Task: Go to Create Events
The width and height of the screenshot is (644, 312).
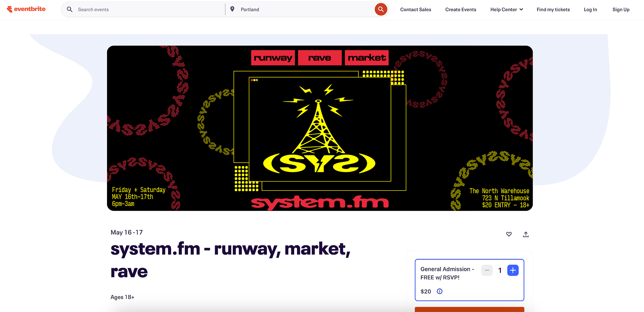Action: pyautogui.click(x=461, y=10)
